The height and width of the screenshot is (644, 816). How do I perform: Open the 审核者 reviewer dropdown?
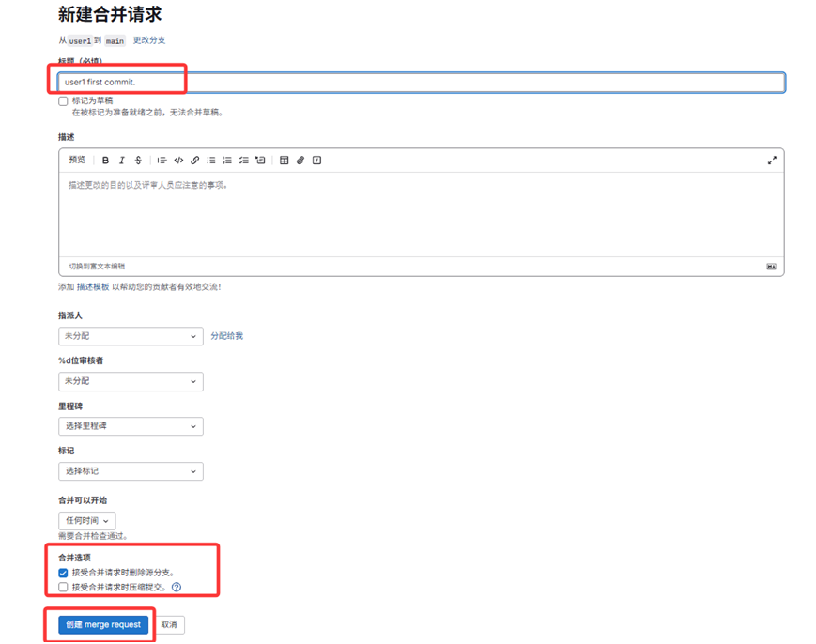click(131, 381)
